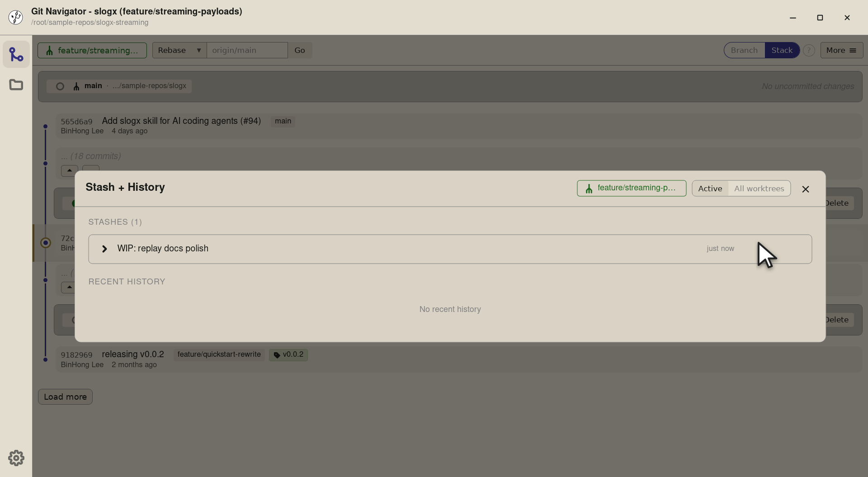Click the main worktree branch icon
This screenshot has width=868, height=477.
coord(76,86)
